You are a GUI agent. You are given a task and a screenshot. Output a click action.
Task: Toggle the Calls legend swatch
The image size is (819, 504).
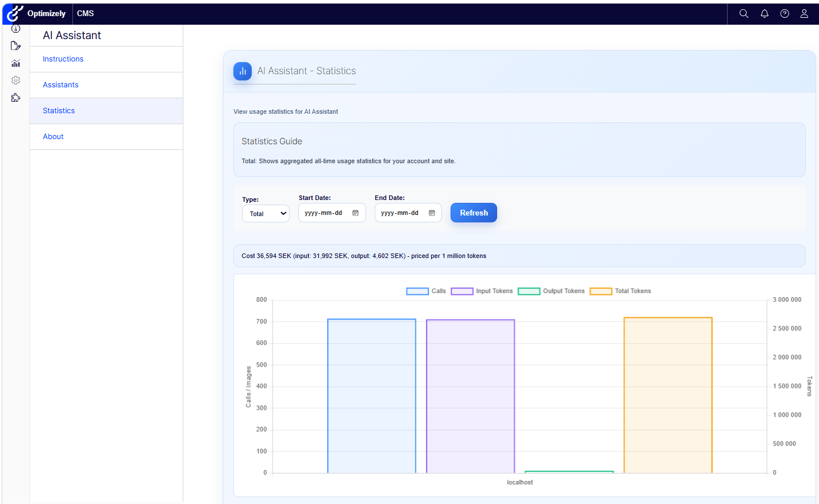click(x=417, y=291)
